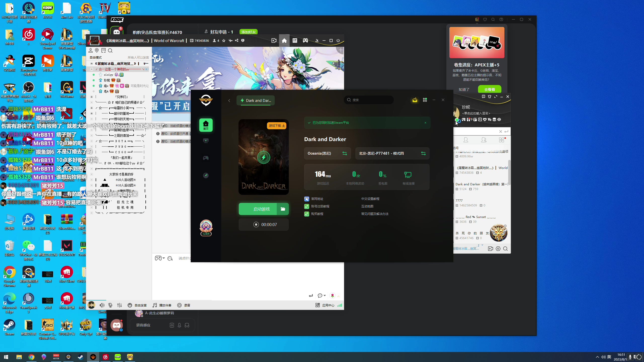Image resolution: width=644 pixels, height=362 pixels.
Task: Toggle 自由发言 free speech mode
Action: point(137,305)
